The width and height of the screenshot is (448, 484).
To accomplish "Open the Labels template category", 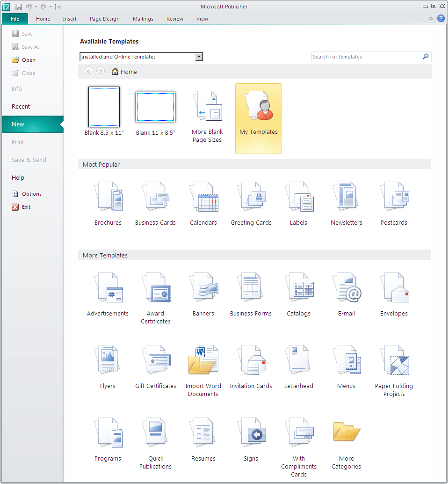I will tap(298, 204).
